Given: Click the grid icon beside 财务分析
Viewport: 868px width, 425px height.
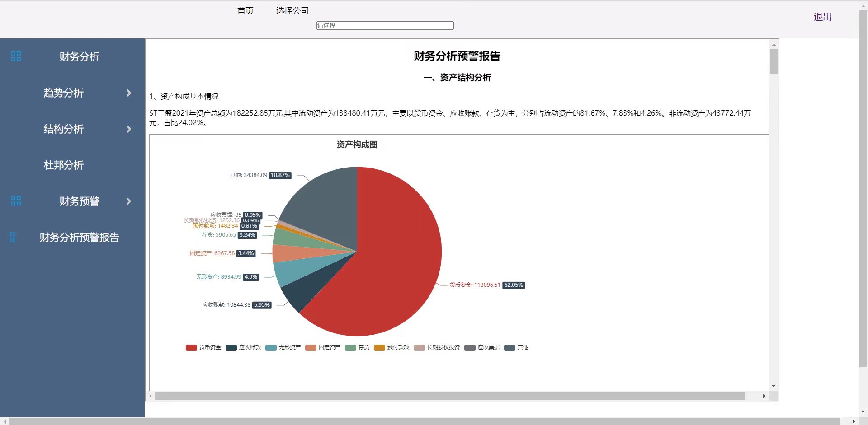Looking at the screenshot, I should (x=16, y=56).
